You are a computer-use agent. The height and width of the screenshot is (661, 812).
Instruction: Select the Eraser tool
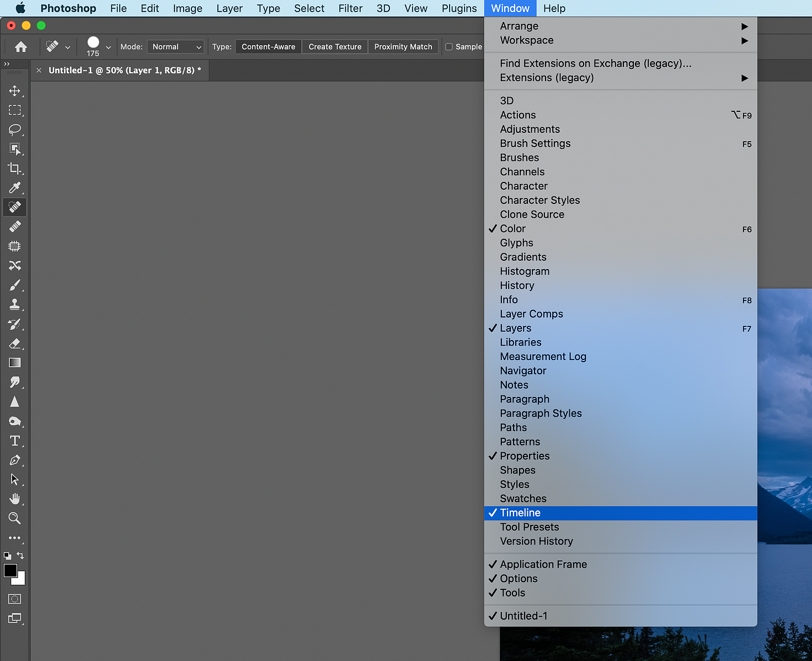(x=15, y=343)
